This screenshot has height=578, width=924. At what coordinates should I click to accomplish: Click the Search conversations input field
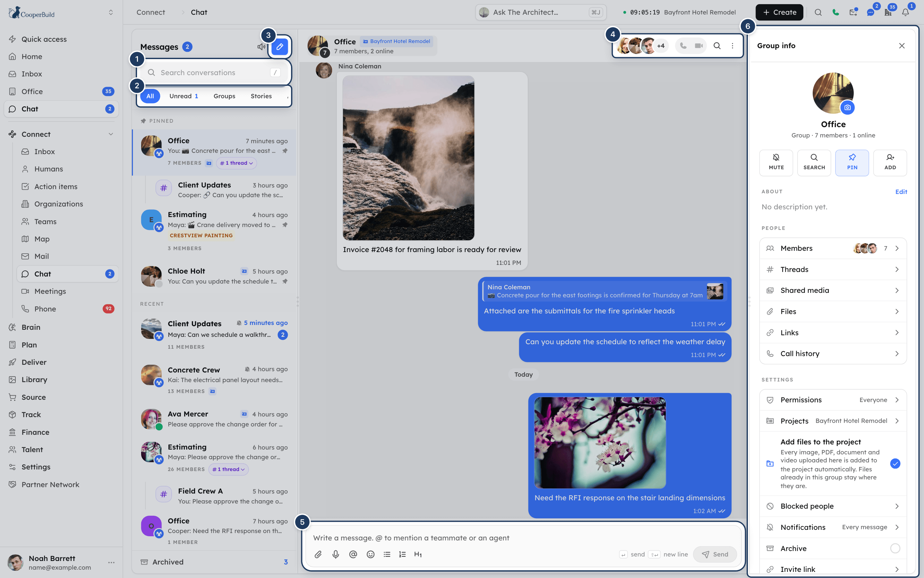pos(214,73)
